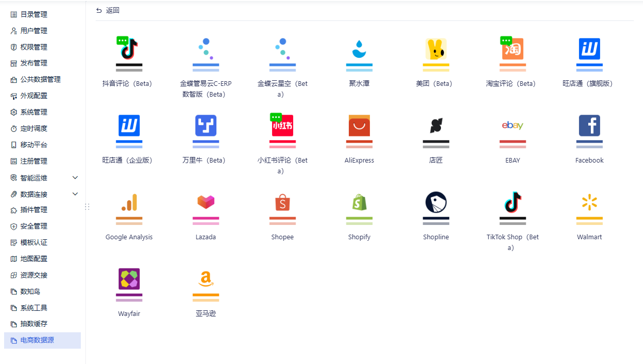Open 定时调度 sidebar item
The height and width of the screenshot is (364, 643).
coord(42,129)
